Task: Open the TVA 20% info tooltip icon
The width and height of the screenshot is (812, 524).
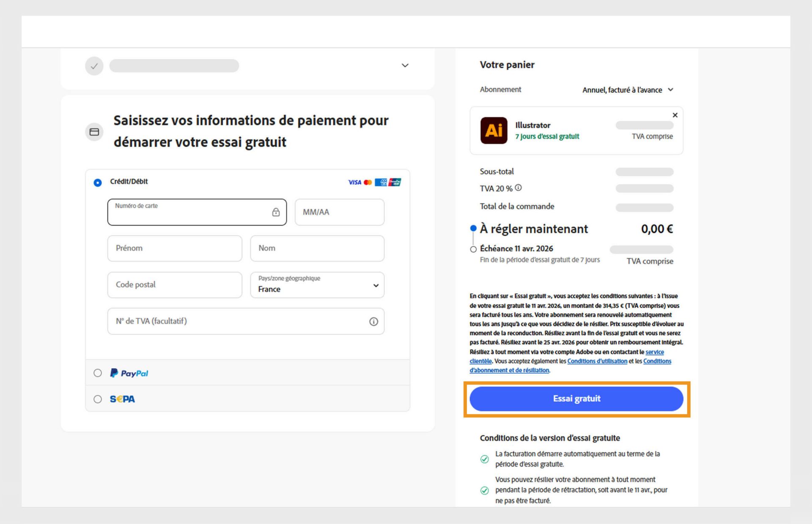Action: (x=519, y=188)
